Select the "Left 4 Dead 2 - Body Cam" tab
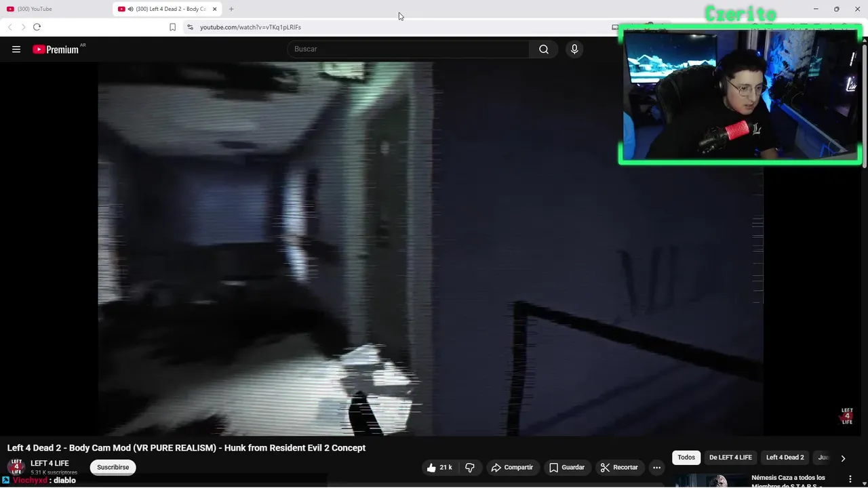Image resolution: width=868 pixels, height=488 pixels. pos(170,9)
